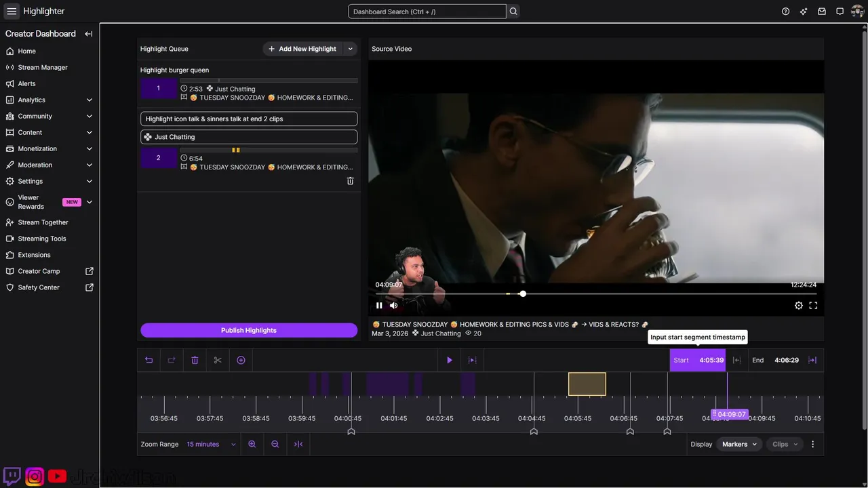Expand the Moderation sidebar section
The height and width of the screenshot is (488, 868).
(x=90, y=165)
